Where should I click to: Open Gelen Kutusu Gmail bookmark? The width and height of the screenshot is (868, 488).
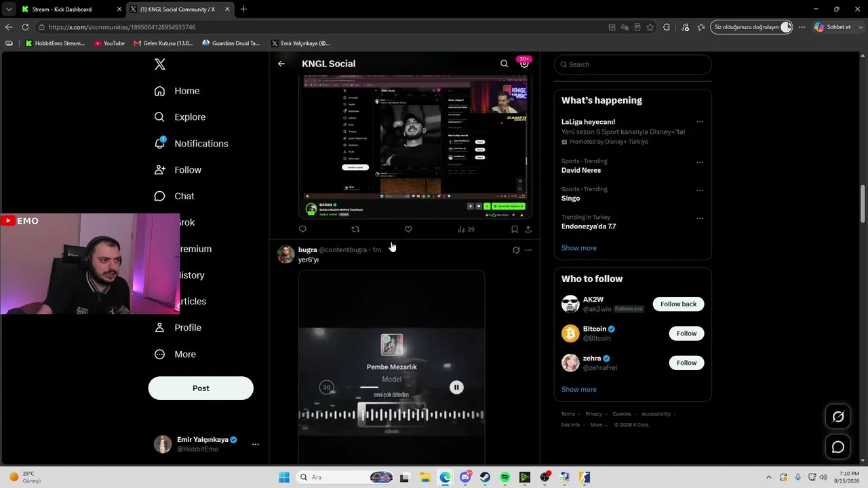[163, 43]
